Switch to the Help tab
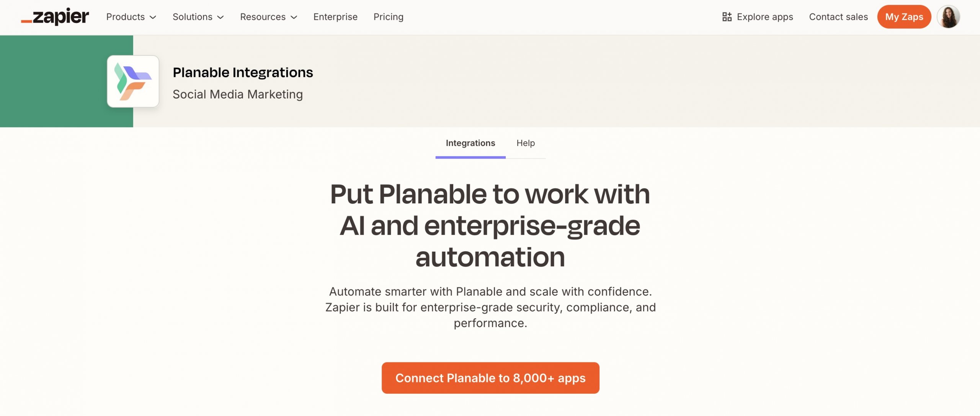 coord(525,143)
